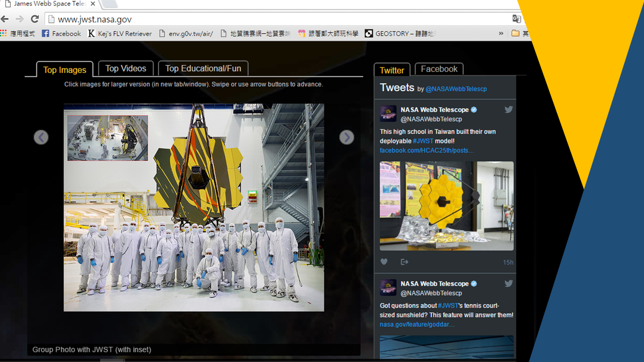Click the translate icon in address bar

tap(517, 19)
